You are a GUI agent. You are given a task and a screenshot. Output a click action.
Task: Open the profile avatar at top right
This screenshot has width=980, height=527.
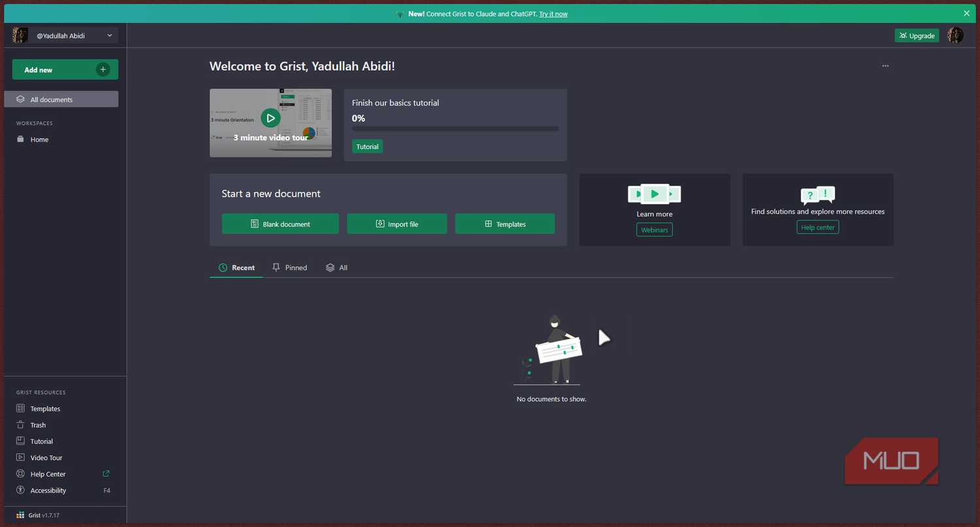coord(955,35)
